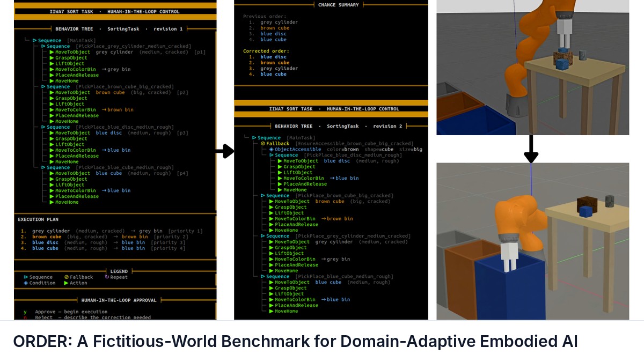Collapse PickPlace_blue_cube_medium_rough sequence in revision 2
Screen dimensions: 644x362
(x=262, y=277)
